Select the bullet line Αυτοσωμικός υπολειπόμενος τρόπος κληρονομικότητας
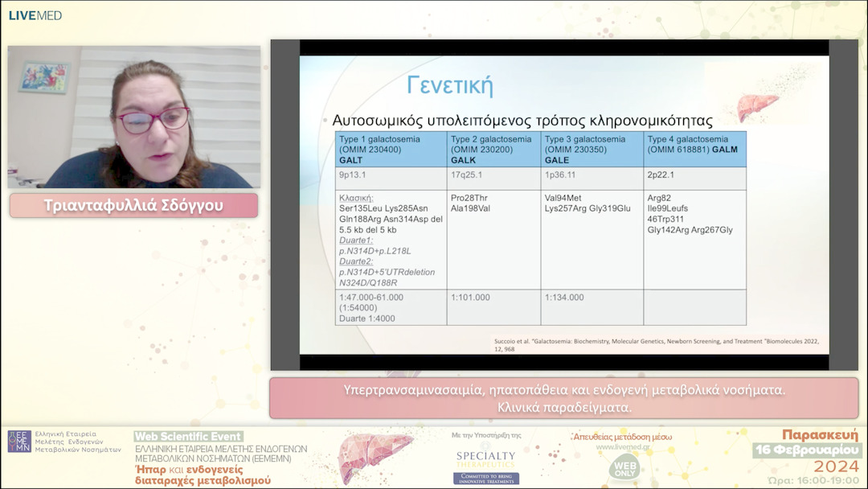Viewport: 868px width, 489px height. [522, 120]
